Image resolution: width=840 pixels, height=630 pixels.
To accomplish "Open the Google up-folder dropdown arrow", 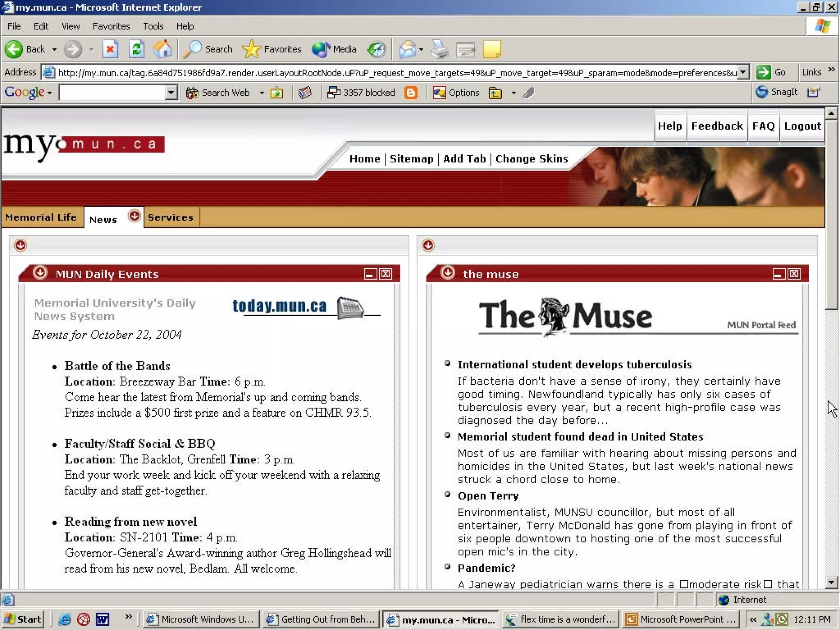I will (514, 93).
